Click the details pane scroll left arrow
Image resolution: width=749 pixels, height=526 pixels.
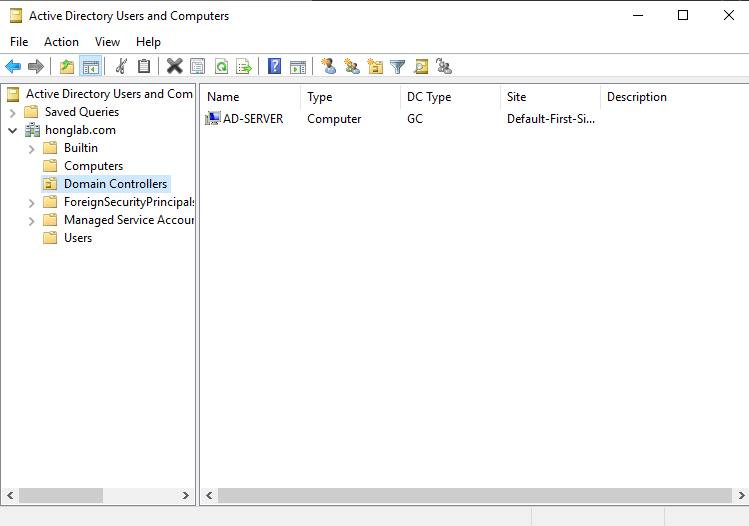(209, 495)
